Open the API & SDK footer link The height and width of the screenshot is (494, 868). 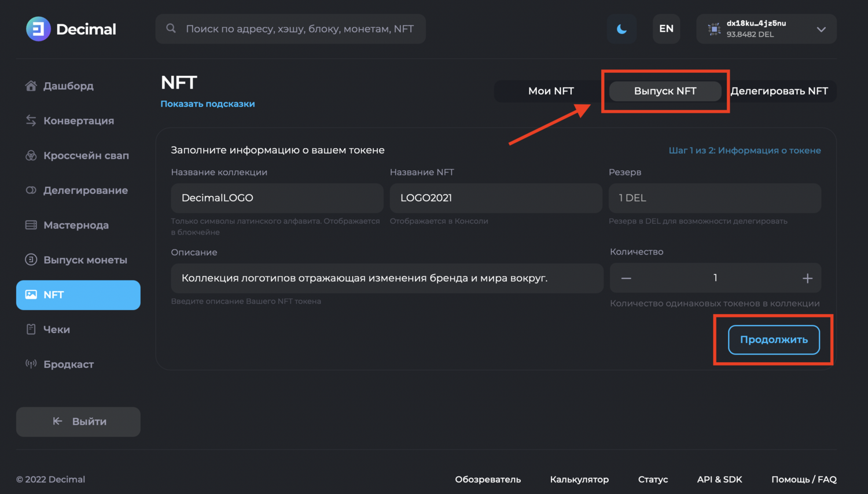719,480
